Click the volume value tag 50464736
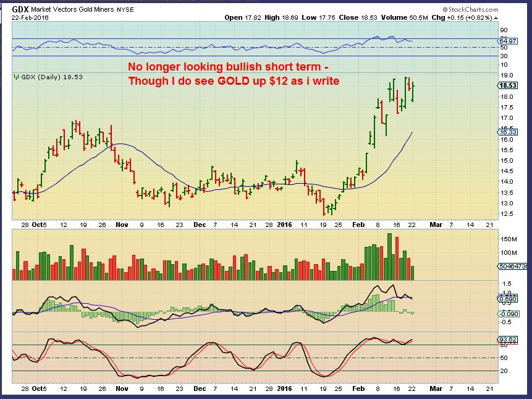Image resolution: width=532 pixels, height=399 pixels. [x=513, y=266]
